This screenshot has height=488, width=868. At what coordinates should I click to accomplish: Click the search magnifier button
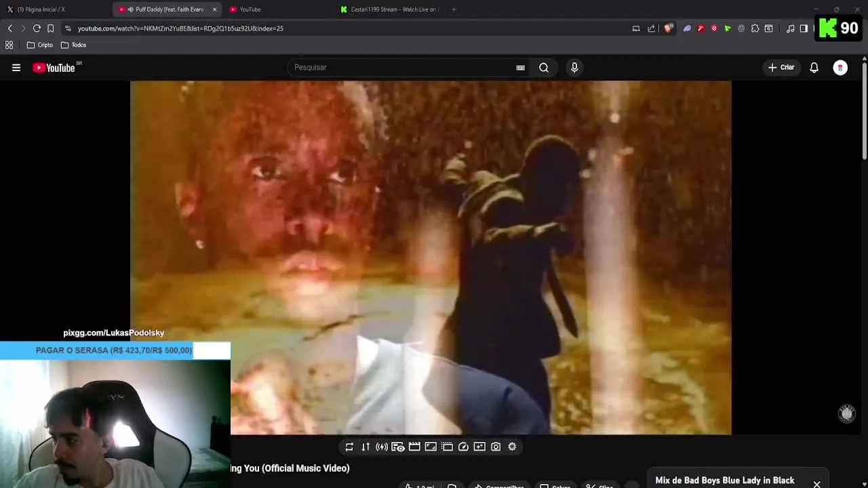point(544,68)
